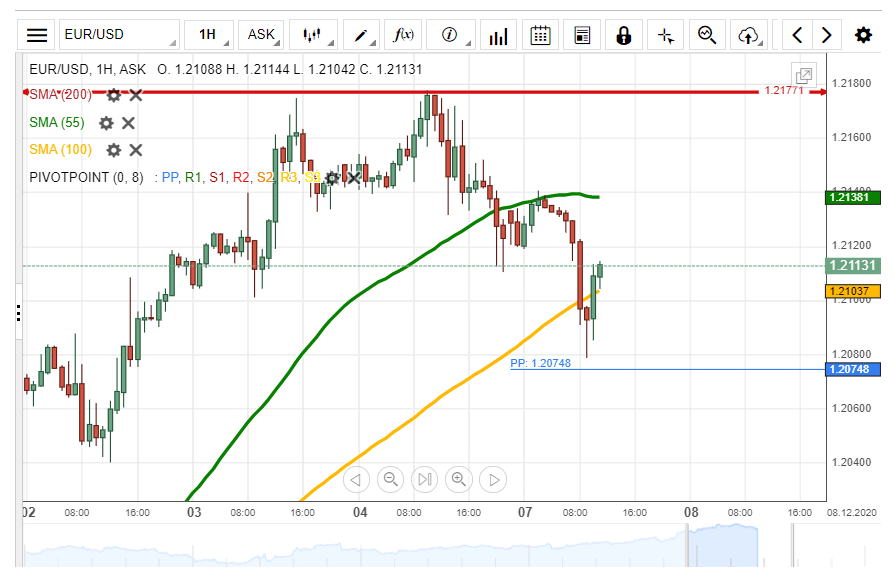The width and height of the screenshot is (893, 574).
Task: Open SMA (55) settings gear
Action: tap(106, 123)
